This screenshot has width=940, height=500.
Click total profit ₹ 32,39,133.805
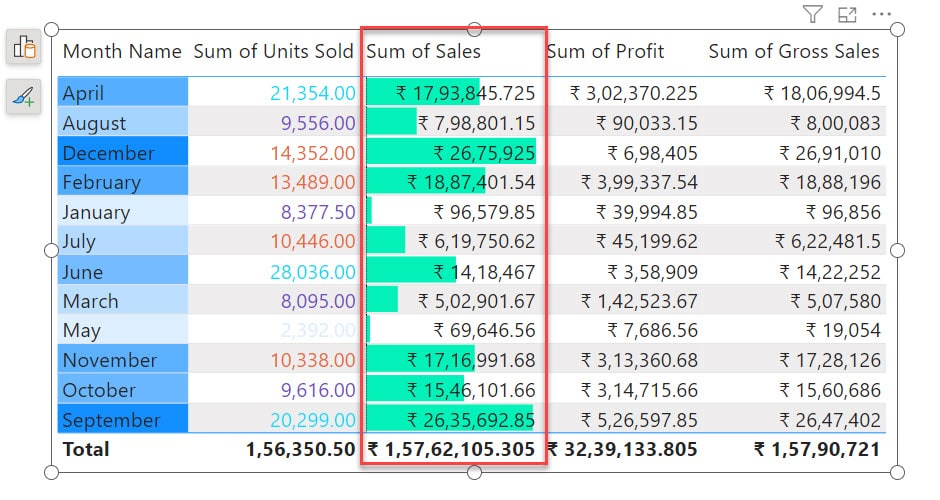[x=622, y=449]
